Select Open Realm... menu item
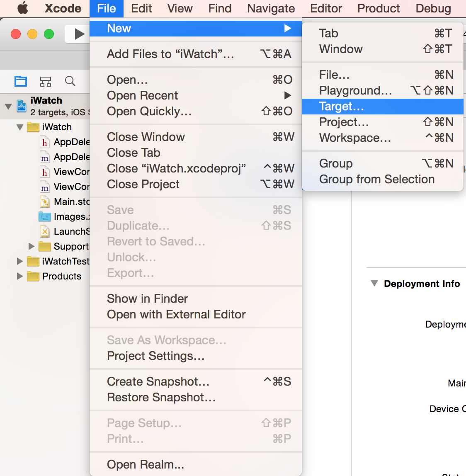 tap(196, 464)
